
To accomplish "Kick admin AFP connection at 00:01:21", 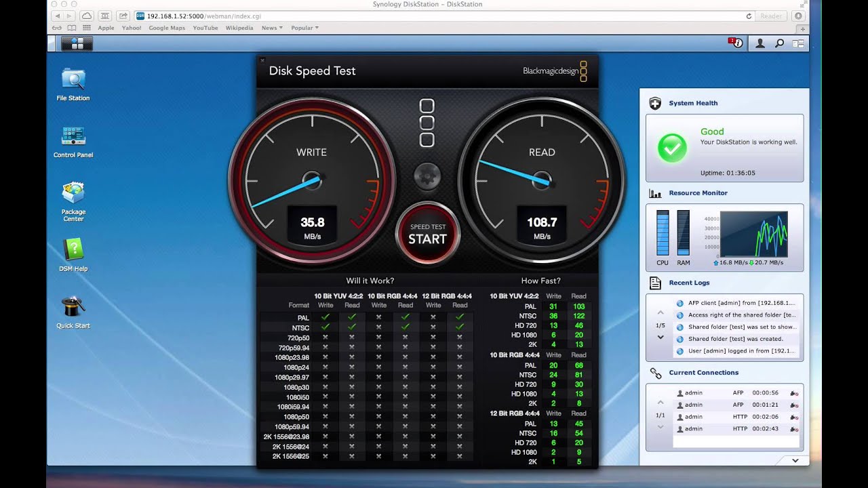I will tap(793, 405).
